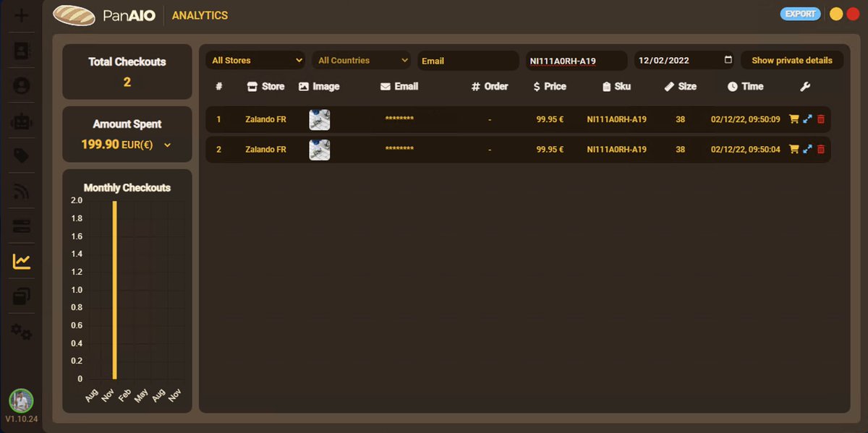Open the tag sidebar icon
Image resolution: width=868 pixels, height=433 pixels.
[22, 155]
